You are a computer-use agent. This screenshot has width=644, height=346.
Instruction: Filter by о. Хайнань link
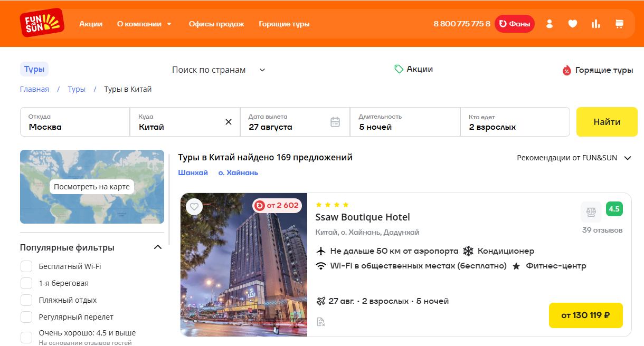tap(238, 172)
